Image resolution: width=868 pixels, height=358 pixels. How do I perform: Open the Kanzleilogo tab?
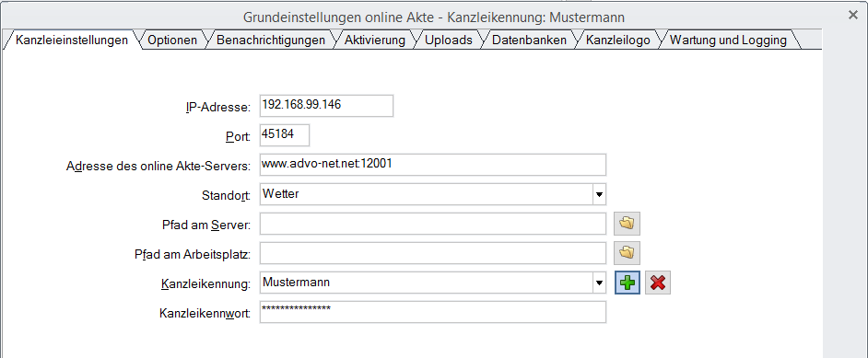618,40
